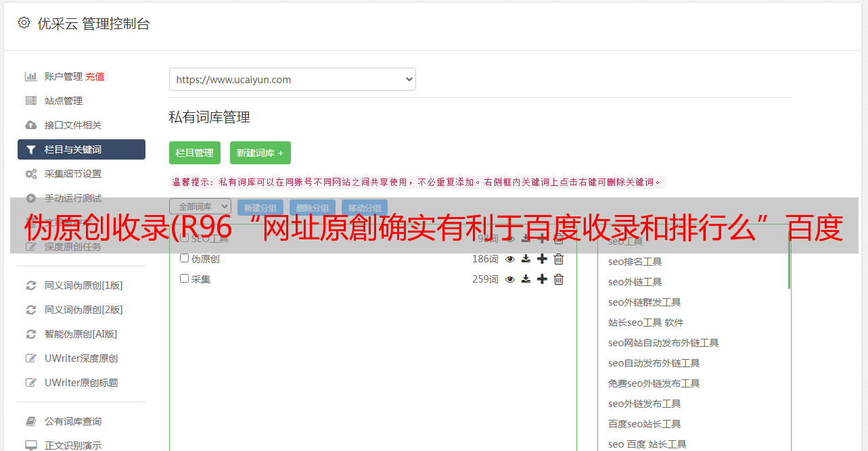Viewport: 868px width, 451px height.
Task: Select the 栏目与关键词 sidebar item
Action: click(81, 149)
